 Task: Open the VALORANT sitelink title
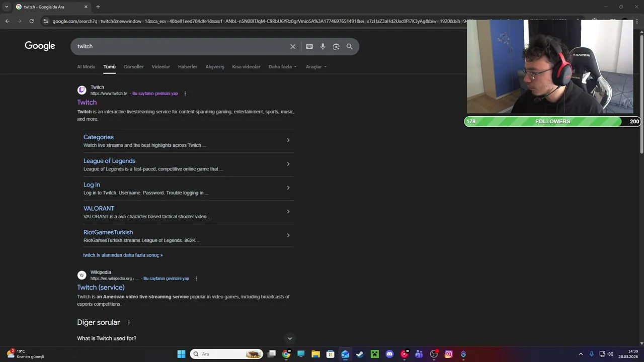pos(99,209)
